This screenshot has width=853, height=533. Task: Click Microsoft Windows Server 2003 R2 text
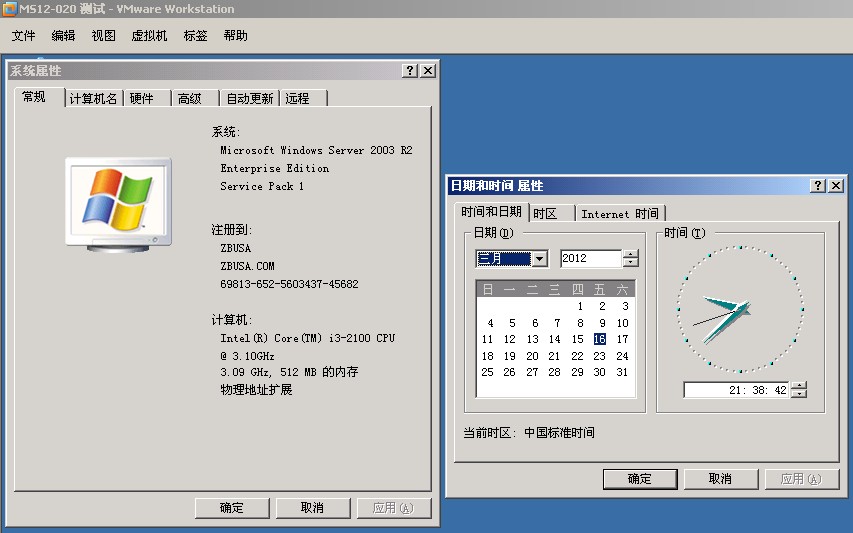pyautogui.click(x=316, y=150)
